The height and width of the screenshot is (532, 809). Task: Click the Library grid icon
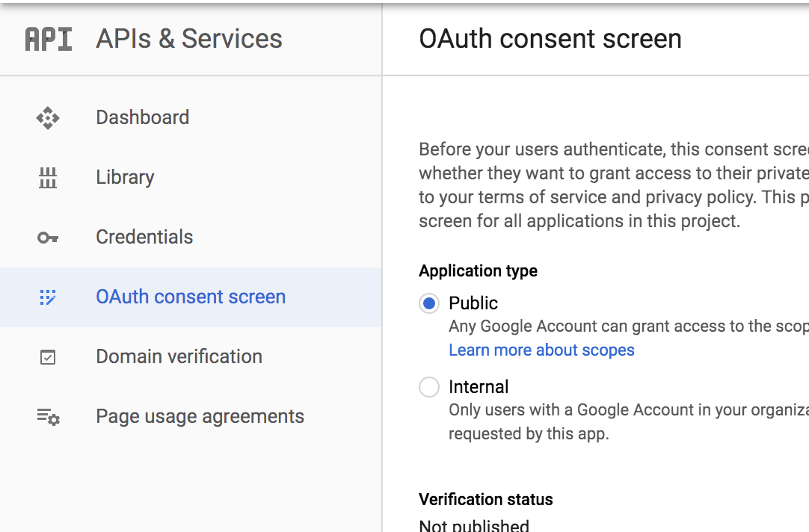point(48,177)
